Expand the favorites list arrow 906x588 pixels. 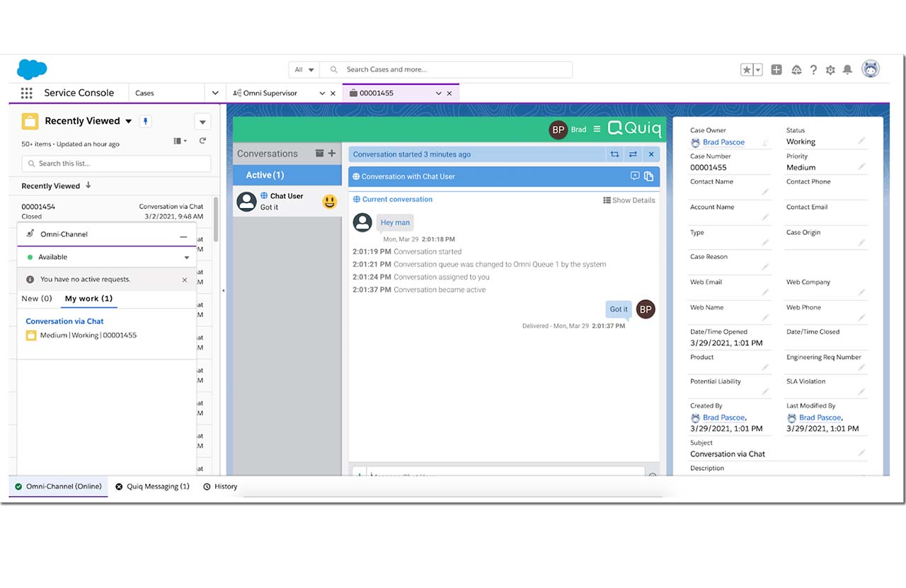click(757, 69)
